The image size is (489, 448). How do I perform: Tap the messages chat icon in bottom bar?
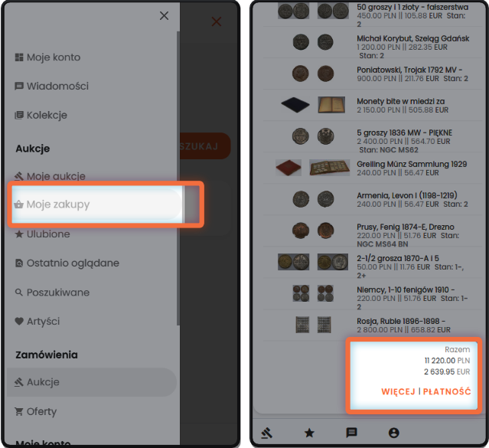tap(351, 433)
